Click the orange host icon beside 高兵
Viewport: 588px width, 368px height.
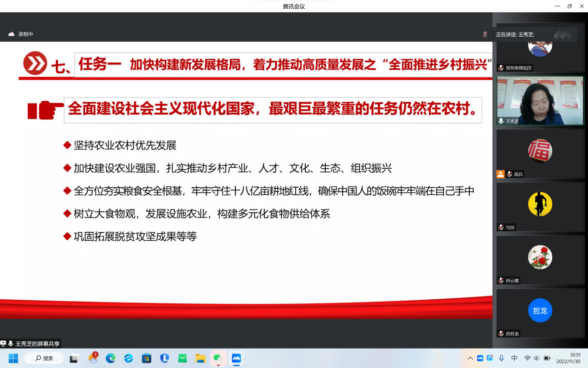click(500, 174)
